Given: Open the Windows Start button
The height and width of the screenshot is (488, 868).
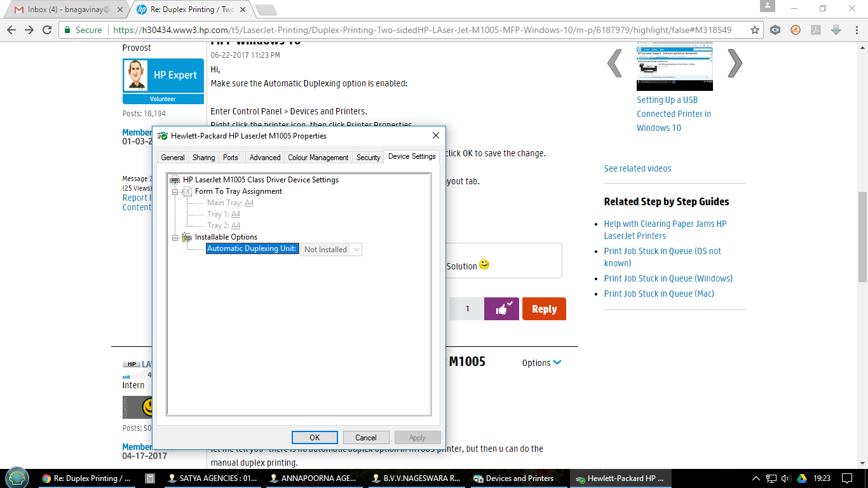Looking at the screenshot, I should pyautogui.click(x=17, y=478).
